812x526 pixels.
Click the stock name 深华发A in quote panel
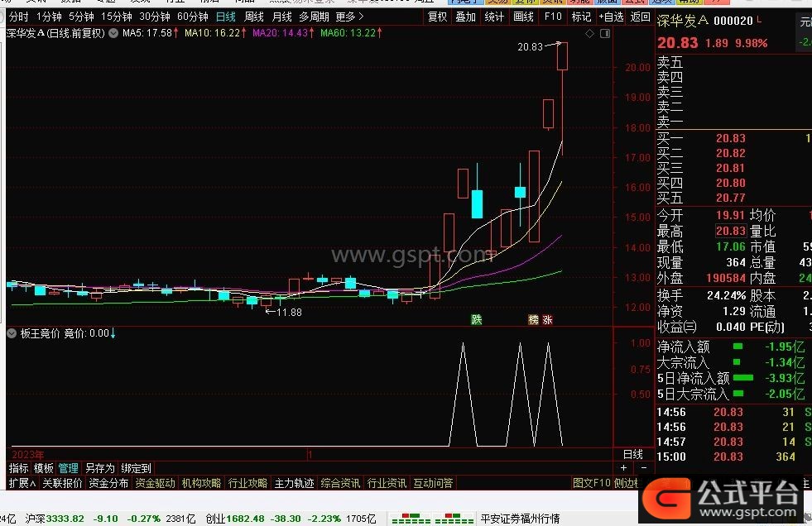(x=683, y=22)
